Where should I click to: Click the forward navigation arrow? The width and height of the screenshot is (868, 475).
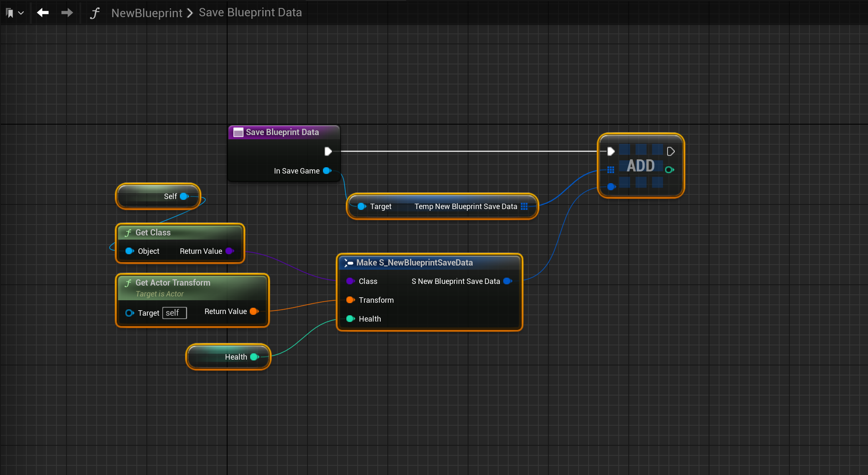[67, 13]
